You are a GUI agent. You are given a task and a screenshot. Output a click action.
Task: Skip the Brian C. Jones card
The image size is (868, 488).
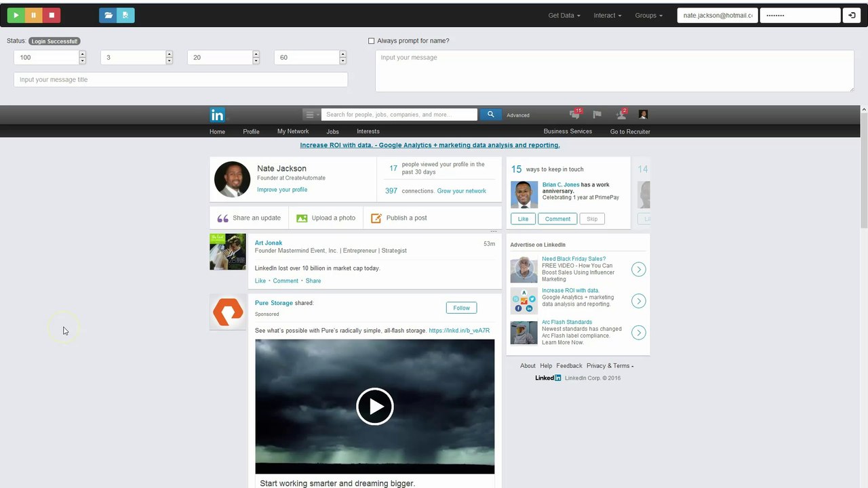tap(592, 219)
